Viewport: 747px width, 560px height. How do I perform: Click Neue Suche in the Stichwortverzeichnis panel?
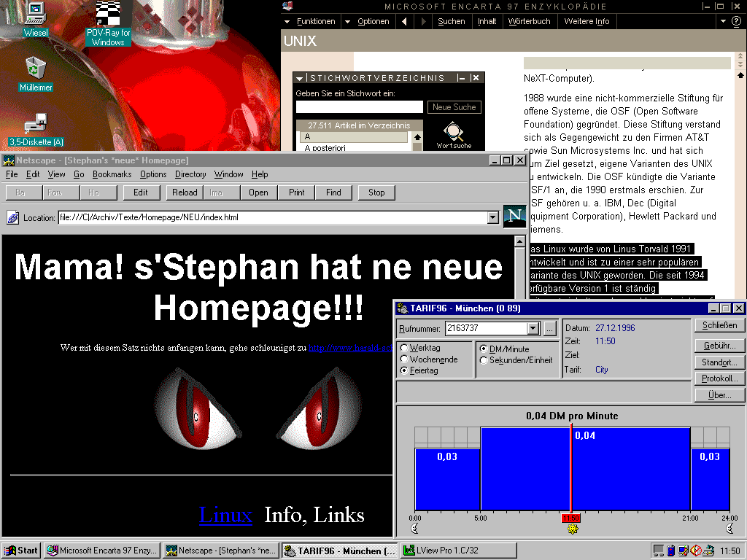454,107
